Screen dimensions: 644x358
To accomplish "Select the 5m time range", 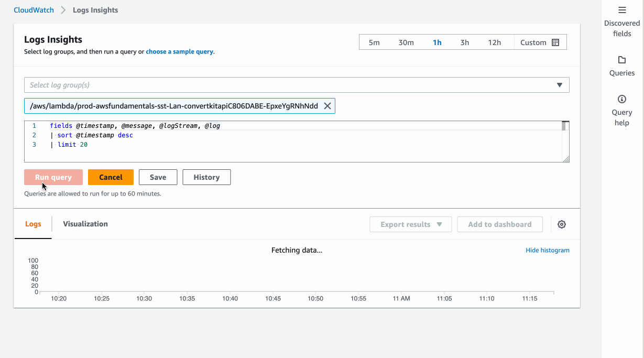I will click(374, 42).
